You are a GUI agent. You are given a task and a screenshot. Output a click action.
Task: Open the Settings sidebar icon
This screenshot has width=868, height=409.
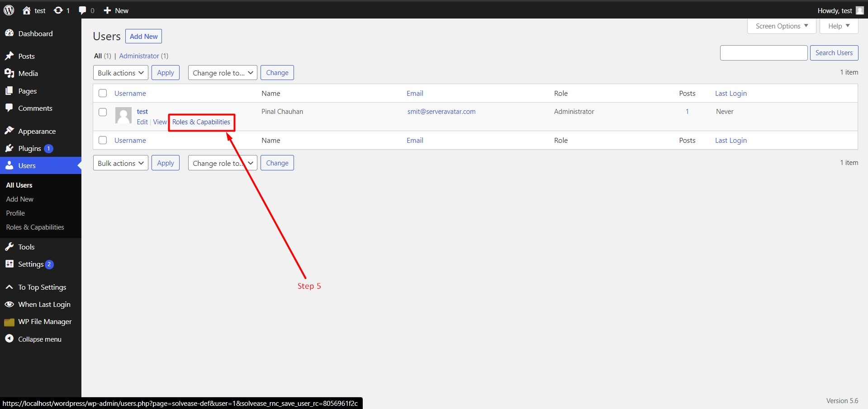[9, 264]
